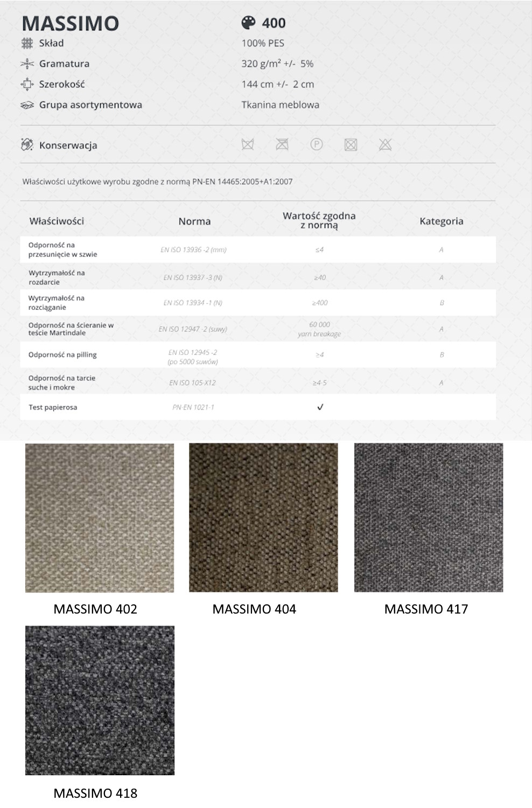Click the Skład fabric composition icon
Screen dimensions: 532x808
tap(27, 43)
